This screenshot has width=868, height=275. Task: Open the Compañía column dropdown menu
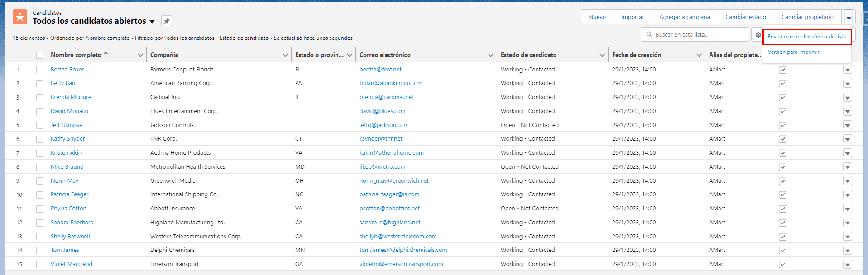click(285, 55)
